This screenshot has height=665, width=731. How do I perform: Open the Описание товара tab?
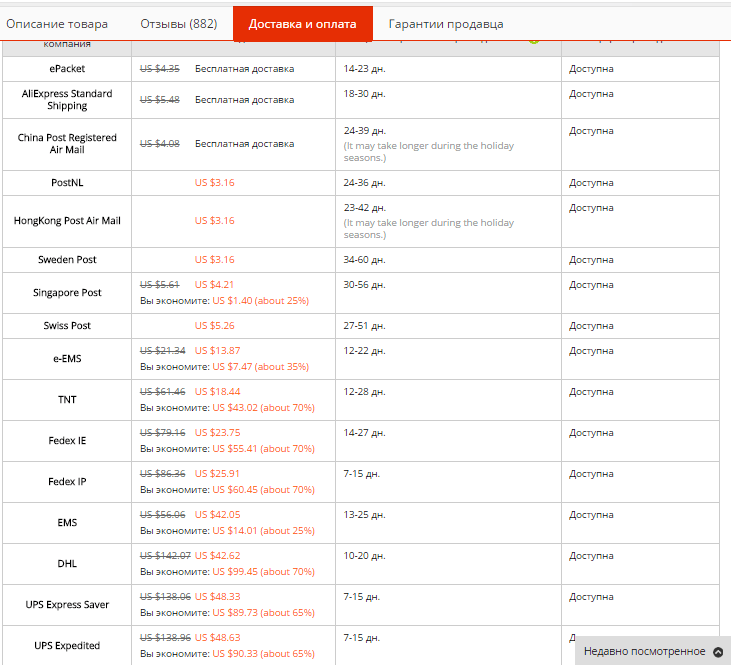pos(57,24)
